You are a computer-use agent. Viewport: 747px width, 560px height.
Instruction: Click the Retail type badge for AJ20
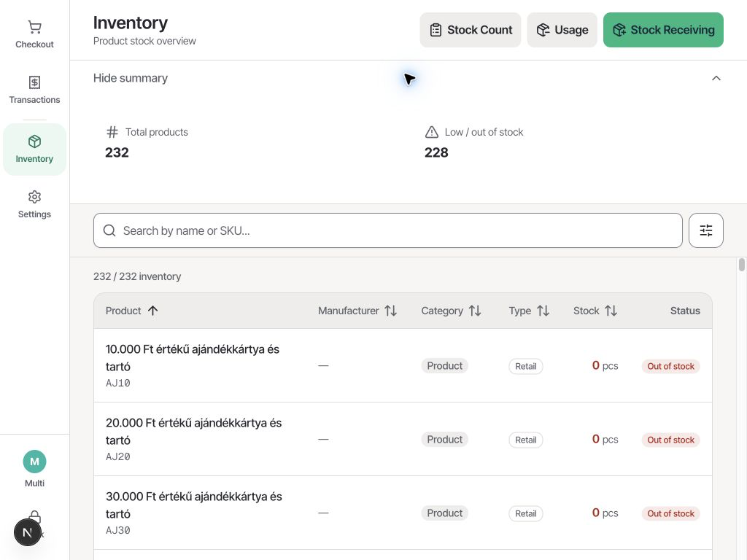(525, 440)
